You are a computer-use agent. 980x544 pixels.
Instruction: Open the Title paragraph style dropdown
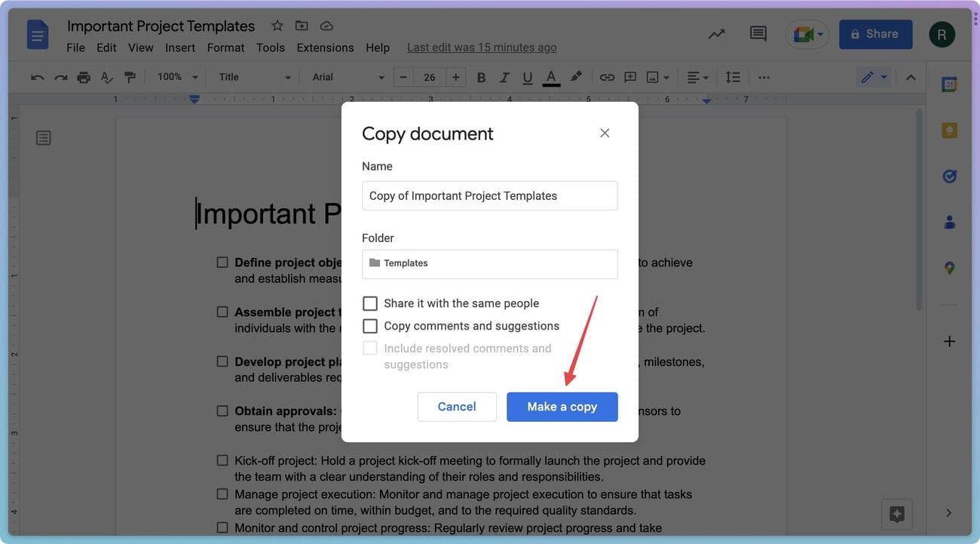[x=254, y=77]
